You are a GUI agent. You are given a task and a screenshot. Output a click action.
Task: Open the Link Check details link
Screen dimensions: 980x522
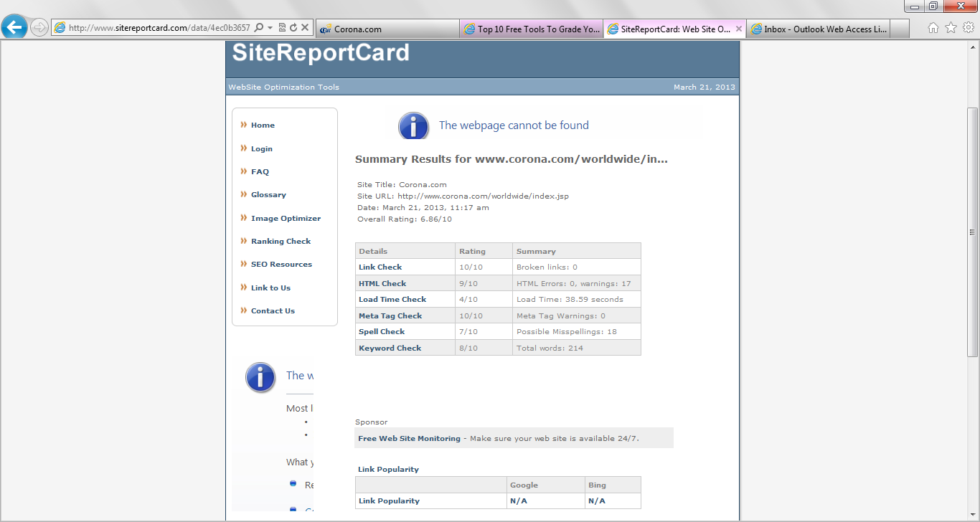[x=380, y=267]
